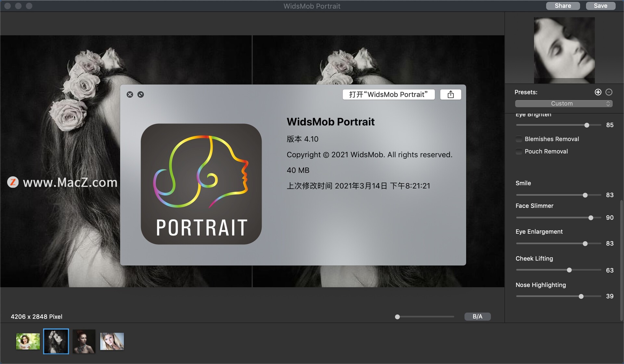Viewport: 624px width, 364px height.
Task: Adjust the Face Slimmer slider
Action: (x=558, y=218)
